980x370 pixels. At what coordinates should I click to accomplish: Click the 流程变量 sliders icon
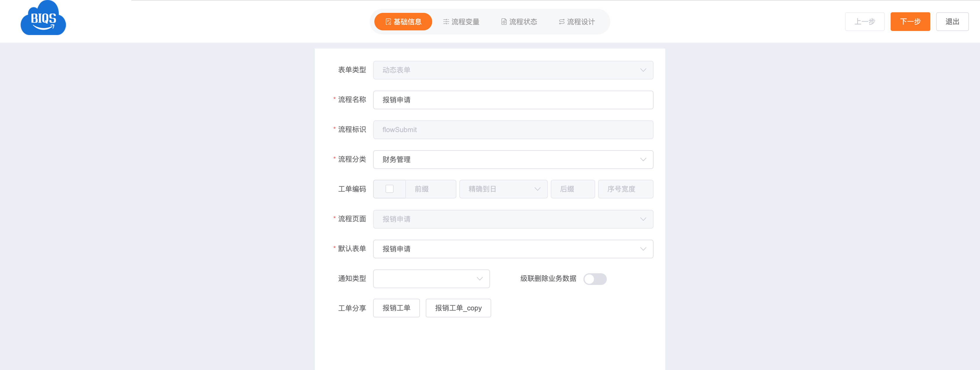[x=446, y=22]
